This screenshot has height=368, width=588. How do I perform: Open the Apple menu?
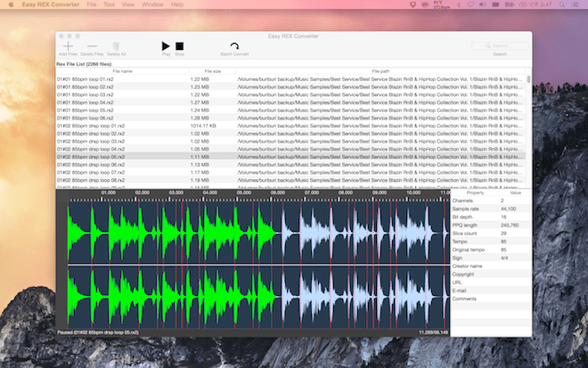pos(11,4)
